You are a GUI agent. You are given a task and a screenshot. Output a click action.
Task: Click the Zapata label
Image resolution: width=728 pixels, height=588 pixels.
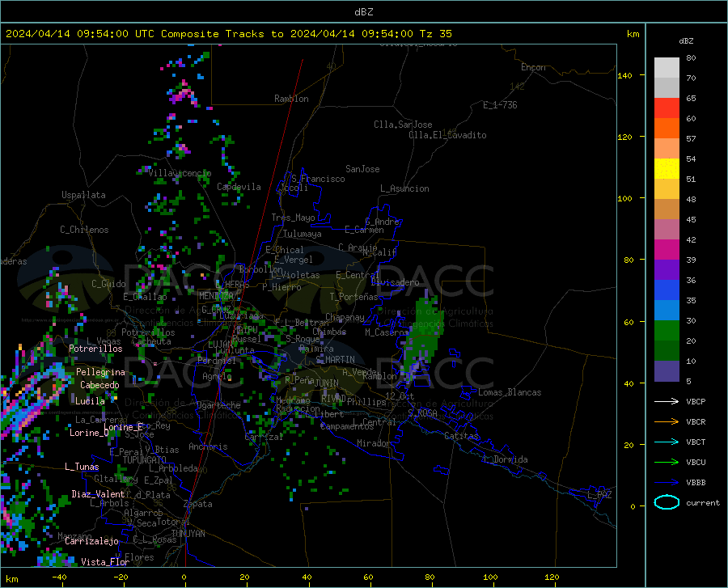coord(198,504)
